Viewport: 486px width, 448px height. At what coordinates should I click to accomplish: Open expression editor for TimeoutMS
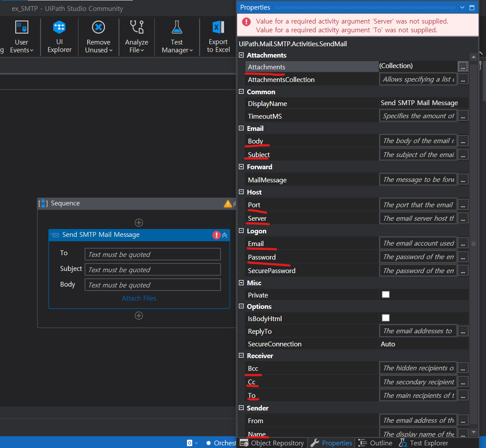(463, 116)
